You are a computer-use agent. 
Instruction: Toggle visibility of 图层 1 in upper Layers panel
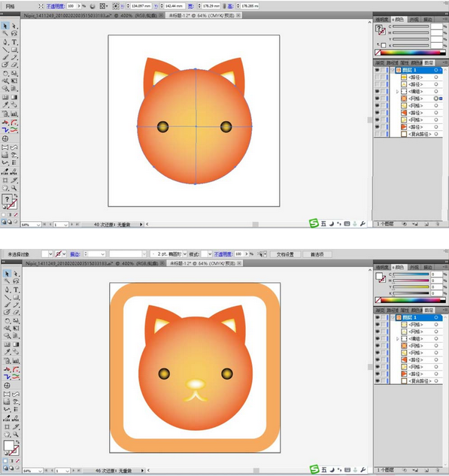coord(377,70)
